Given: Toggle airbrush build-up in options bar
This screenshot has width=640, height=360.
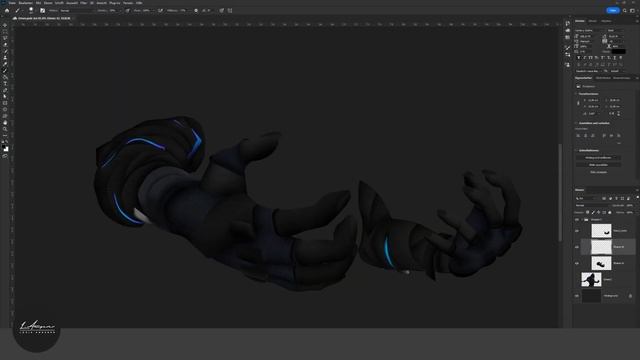Looking at the screenshot, I should (160, 11).
